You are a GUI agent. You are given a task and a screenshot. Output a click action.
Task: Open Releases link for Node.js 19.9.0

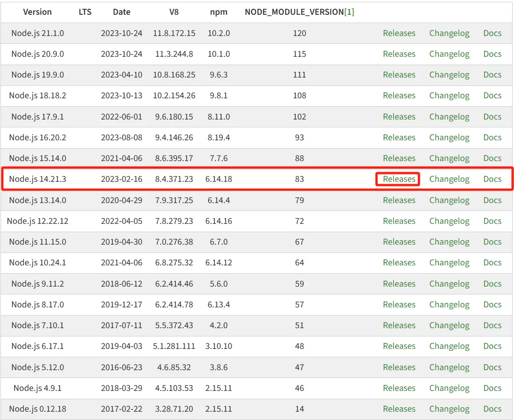399,75
